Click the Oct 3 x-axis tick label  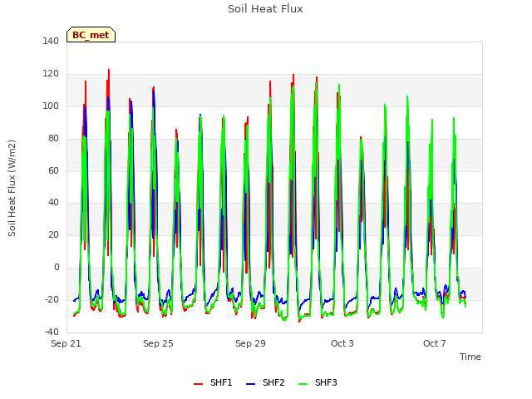(x=342, y=343)
